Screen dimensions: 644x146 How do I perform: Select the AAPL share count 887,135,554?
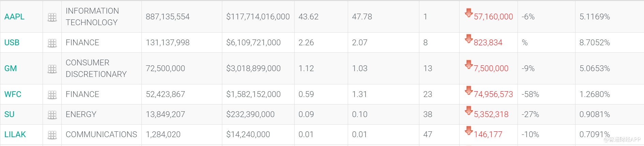point(167,17)
